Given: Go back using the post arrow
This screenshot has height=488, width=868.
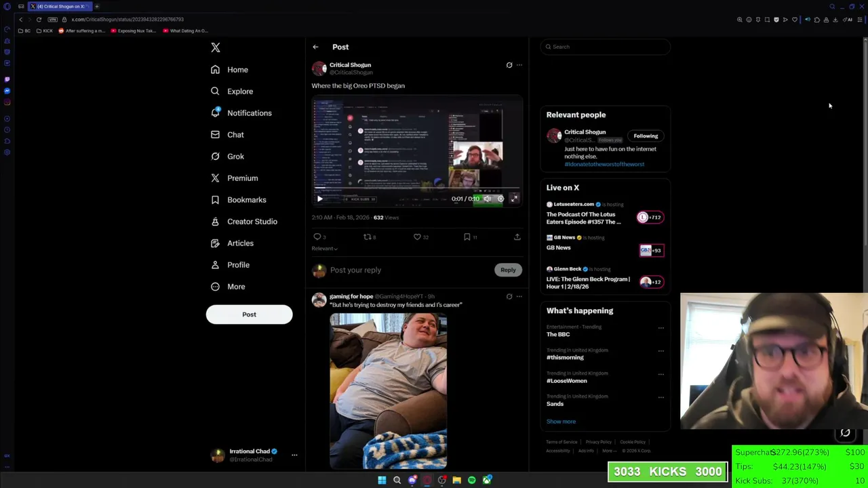Looking at the screenshot, I should [315, 47].
